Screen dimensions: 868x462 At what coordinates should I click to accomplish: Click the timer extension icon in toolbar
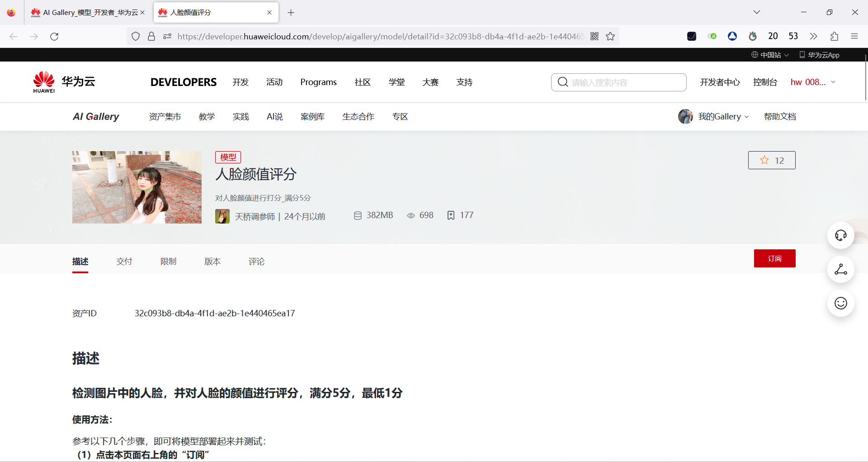pos(752,36)
